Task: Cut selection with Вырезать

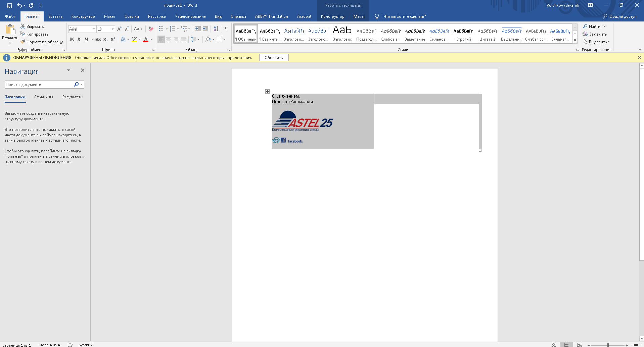Action: (32, 26)
